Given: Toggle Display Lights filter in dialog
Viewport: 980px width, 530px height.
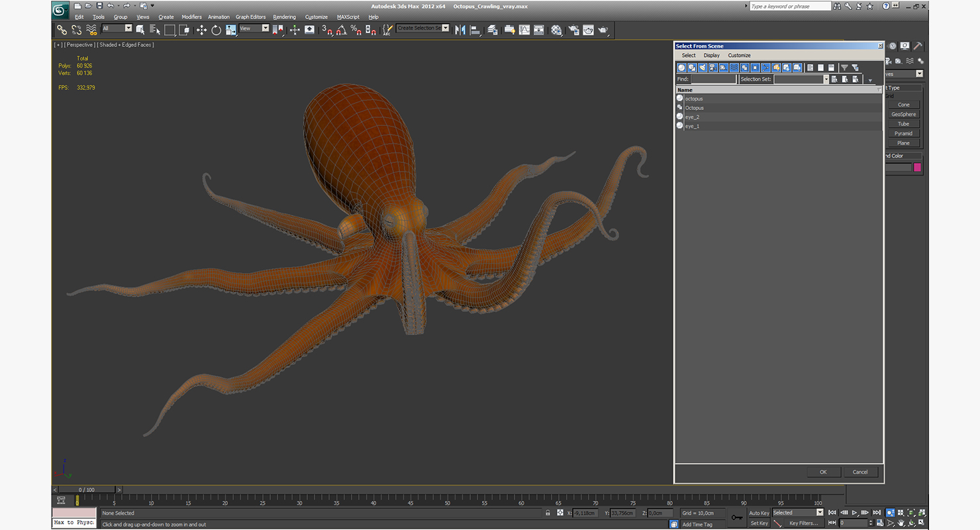Looking at the screenshot, I should click(703, 68).
